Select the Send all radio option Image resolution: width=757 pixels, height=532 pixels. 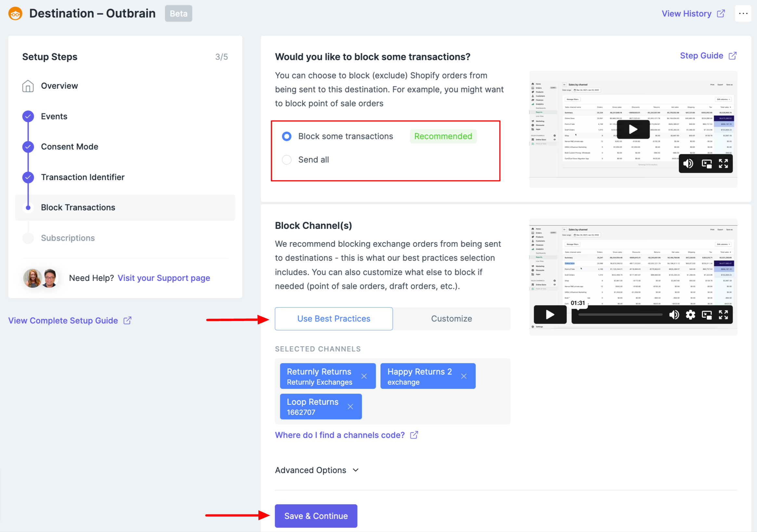pos(286,160)
